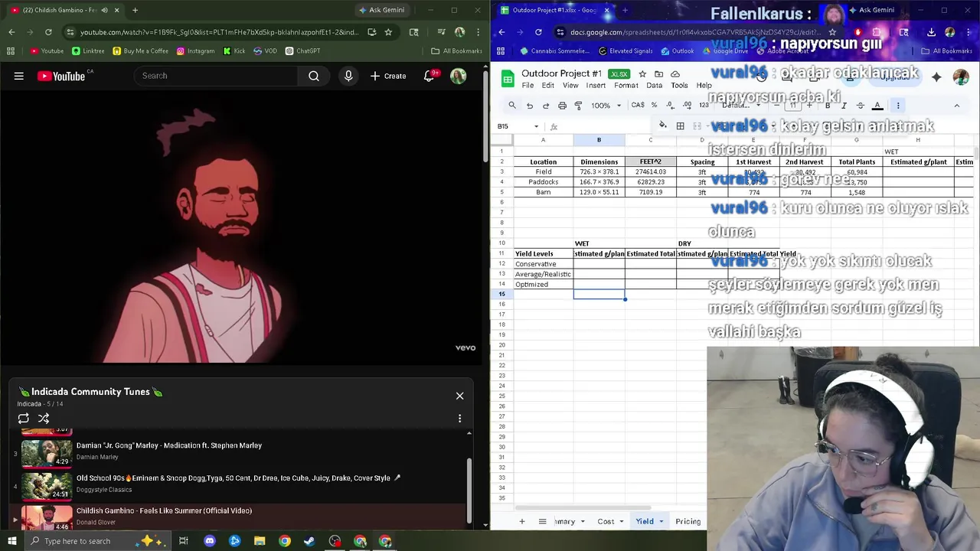980x551 pixels.
Task: Select Childish Gambino Feels Like Summer entry
Action: coord(237,517)
